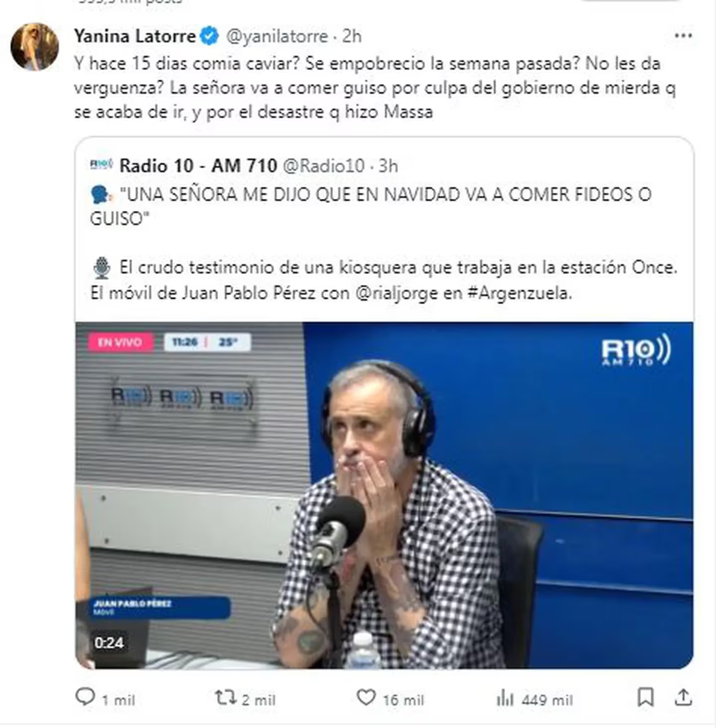This screenshot has width=716, height=728.
Task: Open Yanina Latorre's profile picture
Action: [35, 47]
